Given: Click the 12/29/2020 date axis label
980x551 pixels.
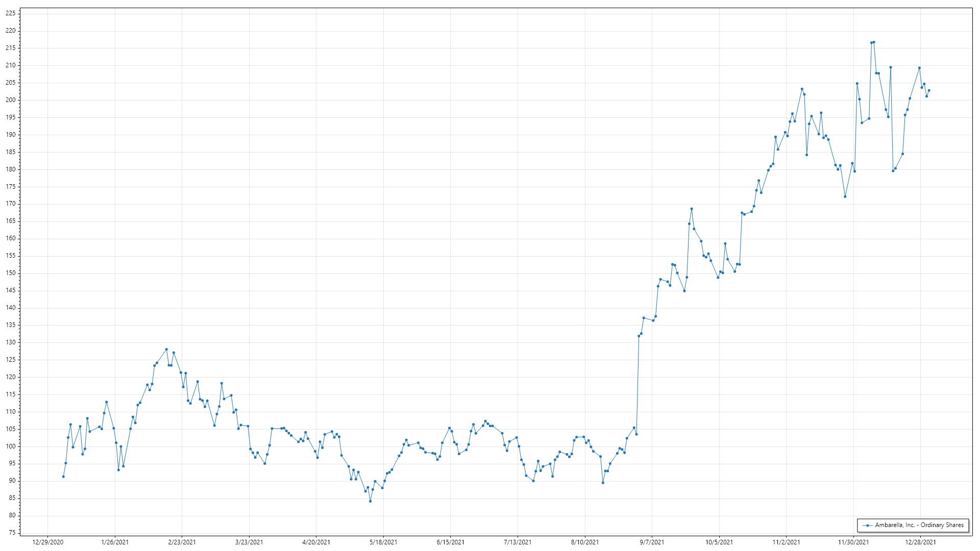Looking at the screenshot, I should (x=48, y=542).
